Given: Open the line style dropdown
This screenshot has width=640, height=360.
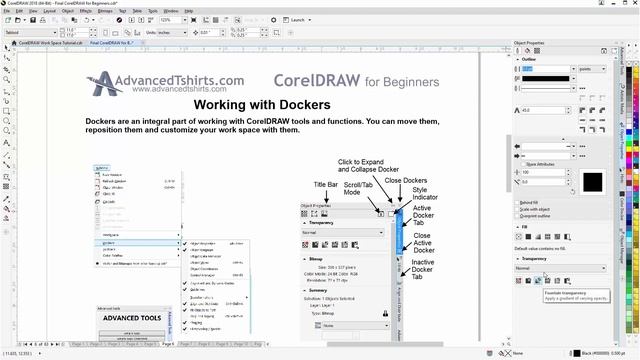Looking at the screenshot, I should (x=573, y=88).
